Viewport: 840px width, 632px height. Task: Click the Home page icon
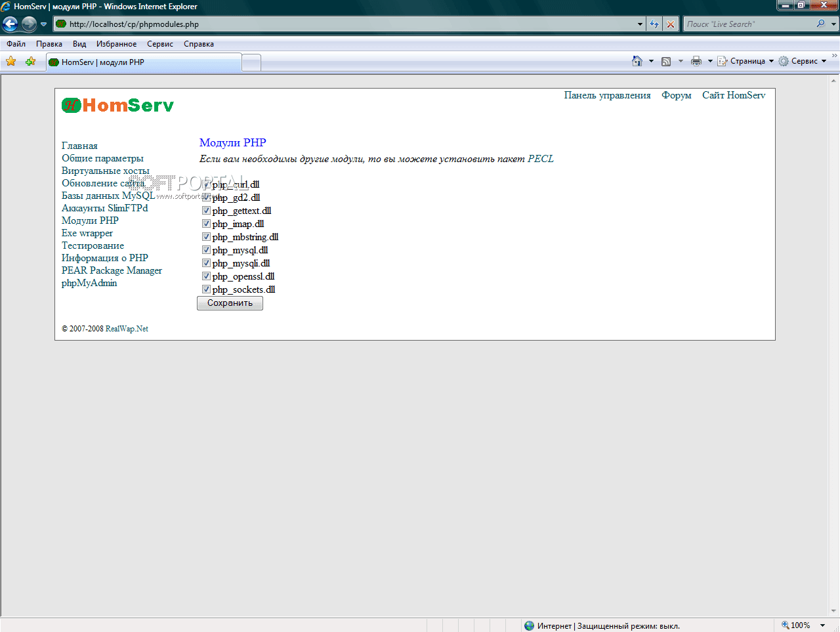[x=637, y=61]
